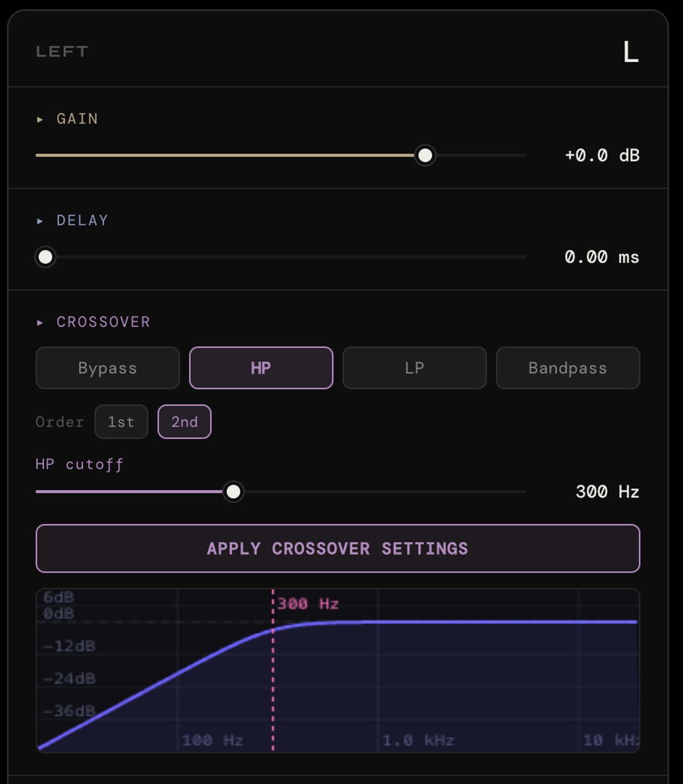Click the HP cutoff label

point(79,465)
